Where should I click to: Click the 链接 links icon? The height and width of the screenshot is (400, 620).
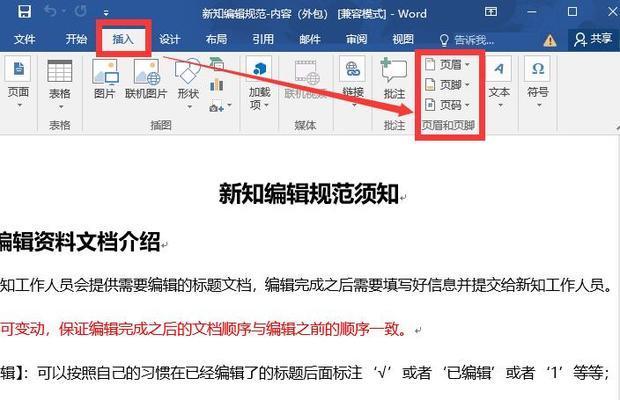click(x=353, y=82)
